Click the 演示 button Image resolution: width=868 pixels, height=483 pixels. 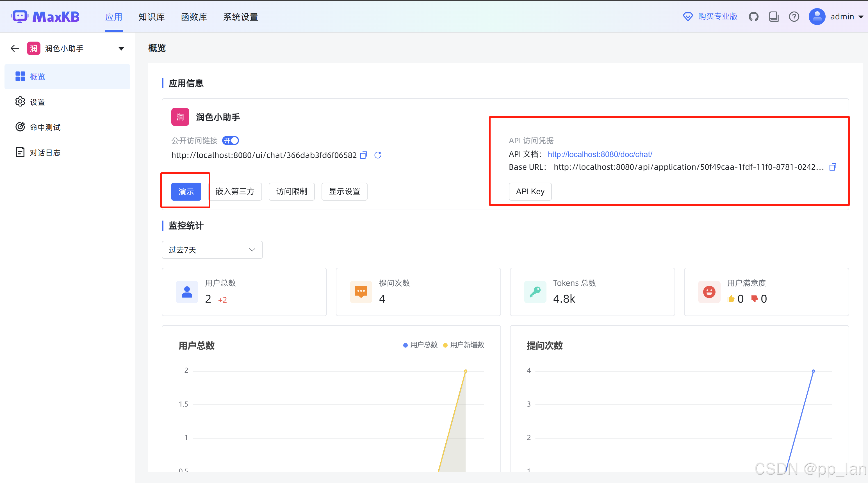pyautogui.click(x=186, y=191)
